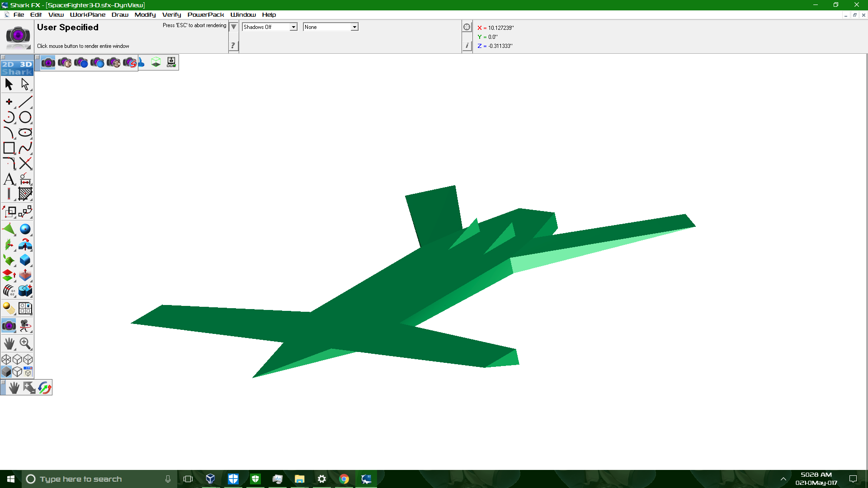Select the Hatch fill tool
This screenshot has height=488, width=868.
pyautogui.click(x=25, y=194)
